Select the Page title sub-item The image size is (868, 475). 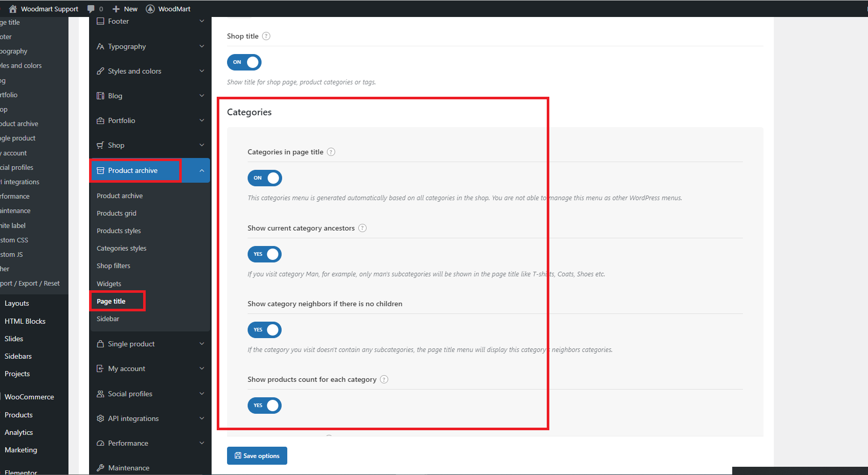pyautogui.click(x=111, y=301)
